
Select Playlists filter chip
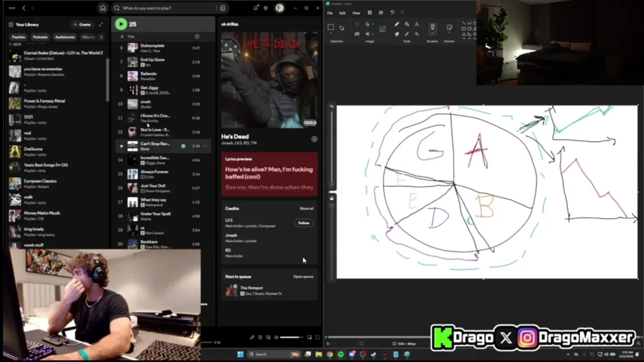(x=19, y=37)
